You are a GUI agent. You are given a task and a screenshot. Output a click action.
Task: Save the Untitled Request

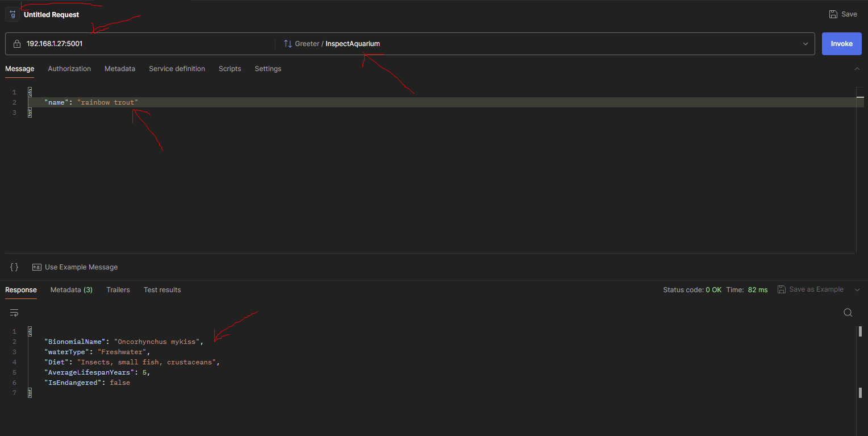843,14
